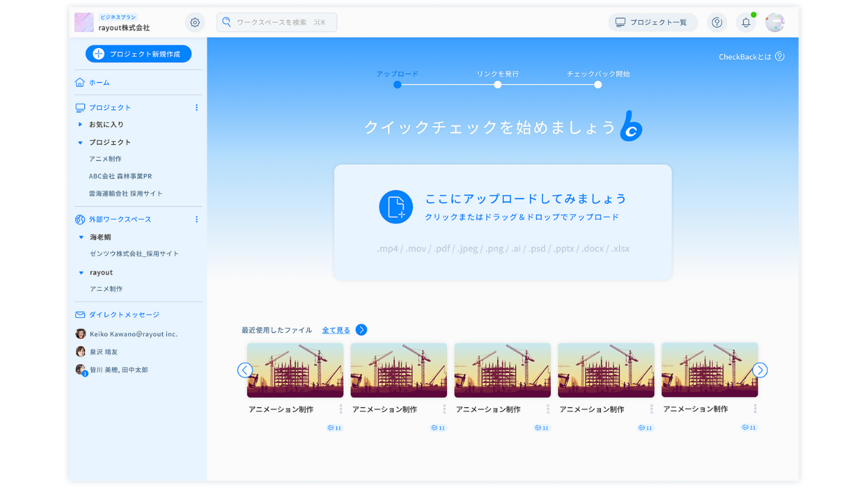
Task: Open the three-dot menu beside プロジェクト section
Action: (197, 108)
